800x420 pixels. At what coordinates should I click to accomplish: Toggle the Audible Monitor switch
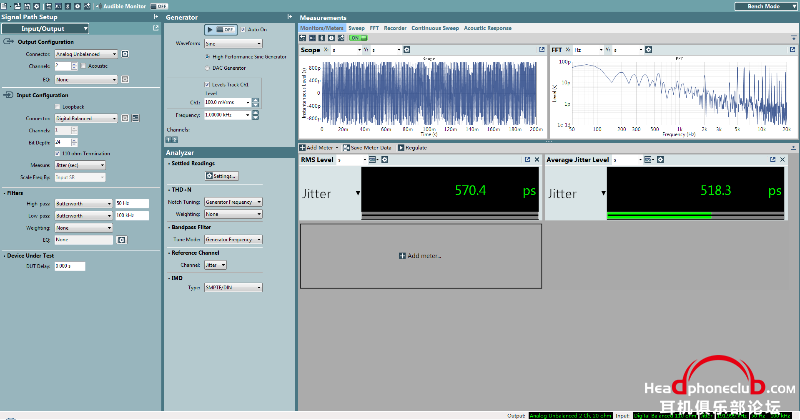pos(159,6)
